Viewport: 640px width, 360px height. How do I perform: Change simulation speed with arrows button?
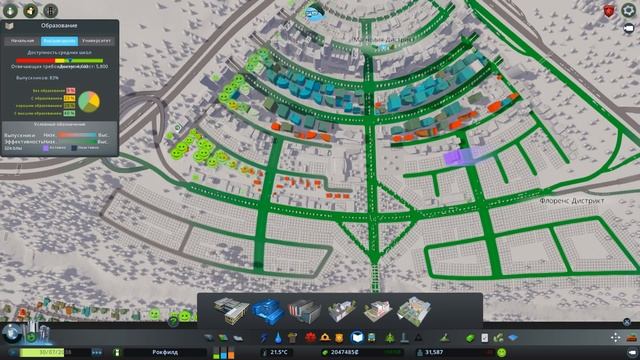(97, 352)
